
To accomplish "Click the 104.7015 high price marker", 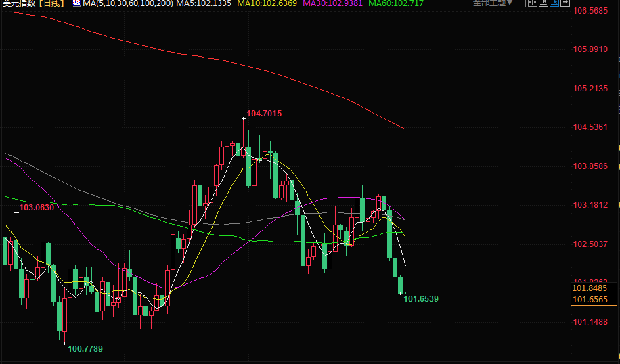I will tap(264, 114).
